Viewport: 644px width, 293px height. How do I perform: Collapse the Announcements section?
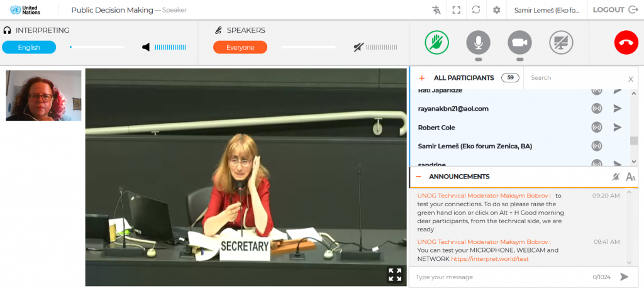419,177
